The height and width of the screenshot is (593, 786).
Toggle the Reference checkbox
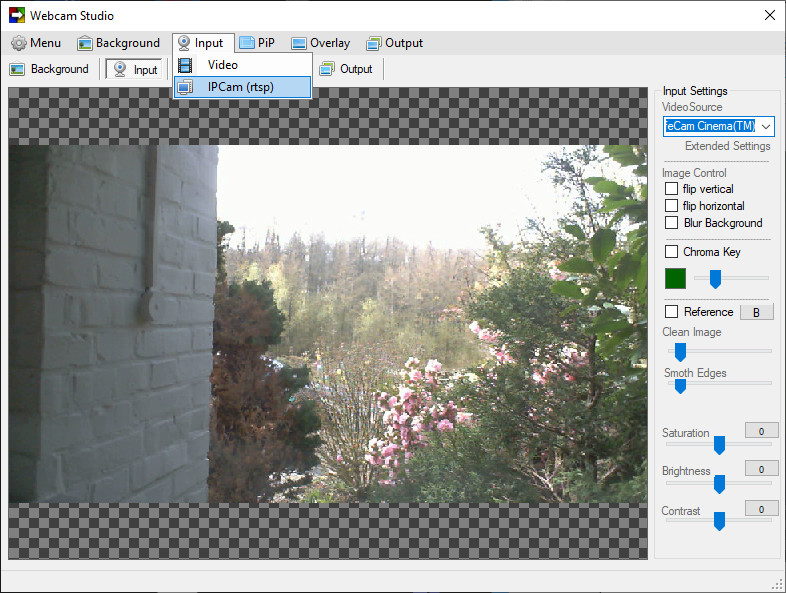pyautogui.click(x=671, y=312)
